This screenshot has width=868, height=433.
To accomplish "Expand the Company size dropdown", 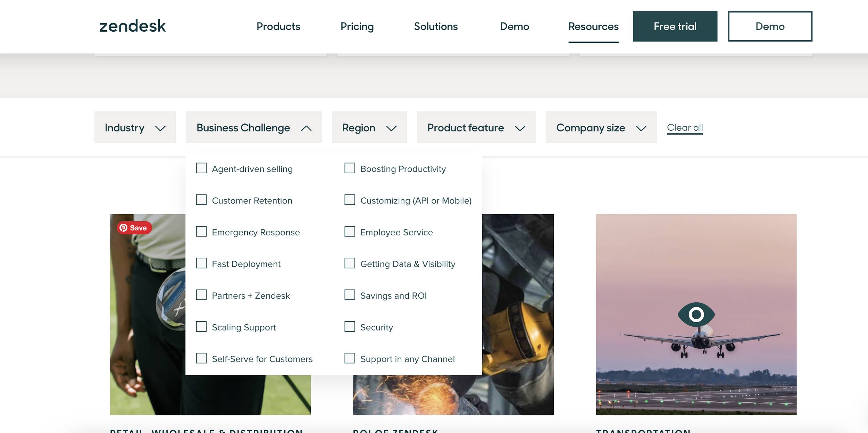I will pos(601,127).
